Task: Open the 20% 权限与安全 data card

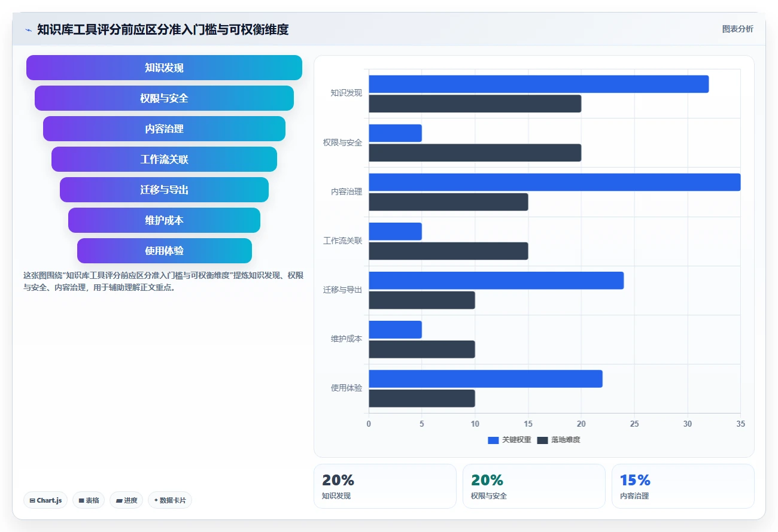Action: pyautogui.click(x=534, y=486)
